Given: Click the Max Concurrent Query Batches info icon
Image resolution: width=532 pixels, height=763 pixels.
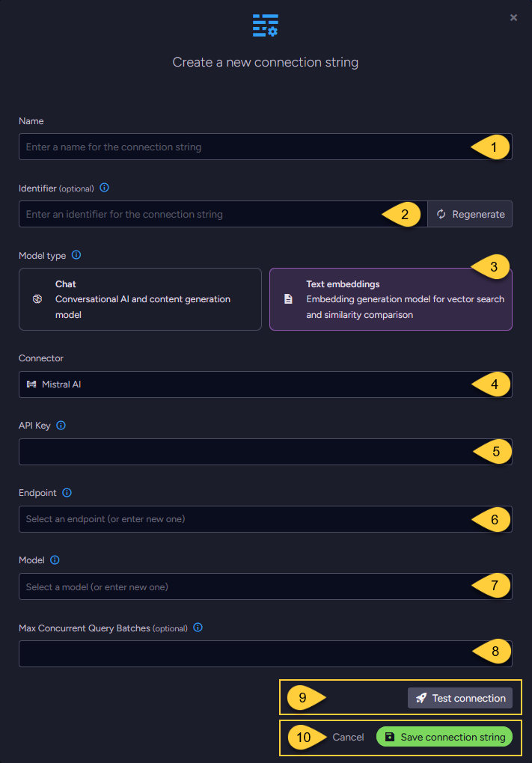Looking at the screenshot, I should pyautogui.click(x=197, y=628).
